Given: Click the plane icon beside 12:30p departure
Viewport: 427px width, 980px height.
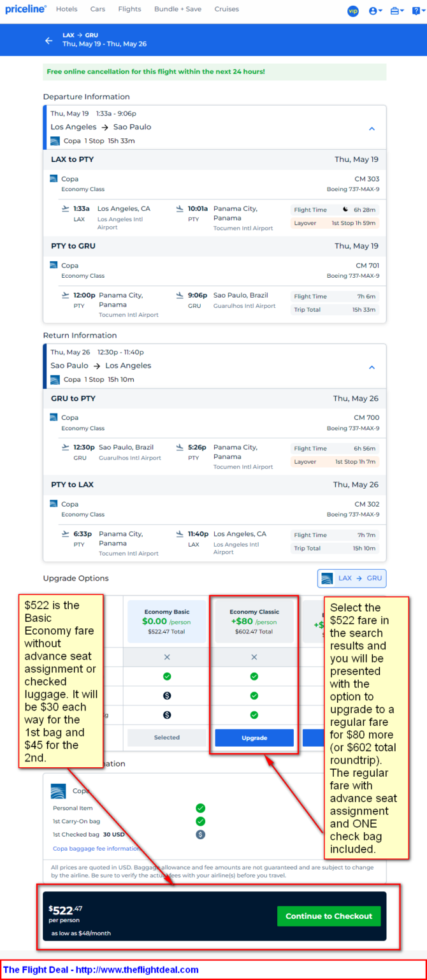Looking at the screenshot, I should click(65, 447).
